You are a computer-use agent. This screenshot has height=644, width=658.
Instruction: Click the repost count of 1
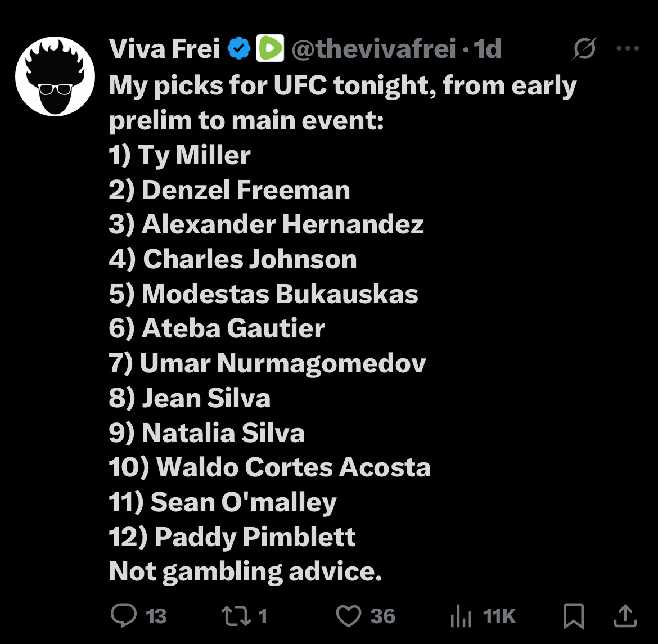pyautogui.click(x=262, y=616)
